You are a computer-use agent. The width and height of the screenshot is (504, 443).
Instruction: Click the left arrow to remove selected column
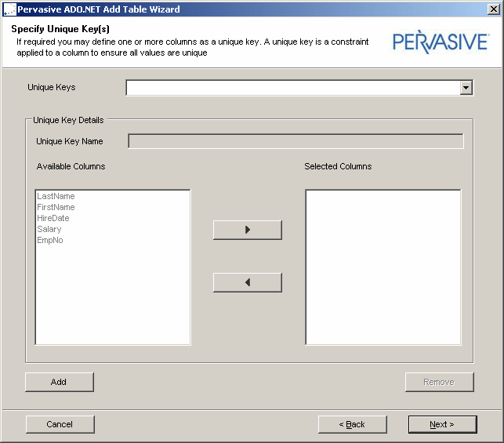pos(247,282)
